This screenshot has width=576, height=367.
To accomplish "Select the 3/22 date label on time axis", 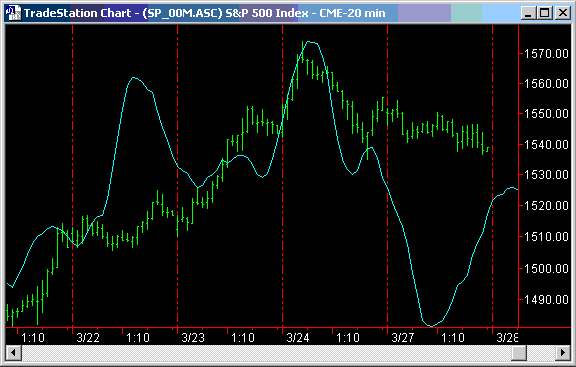I will [88, 337].
